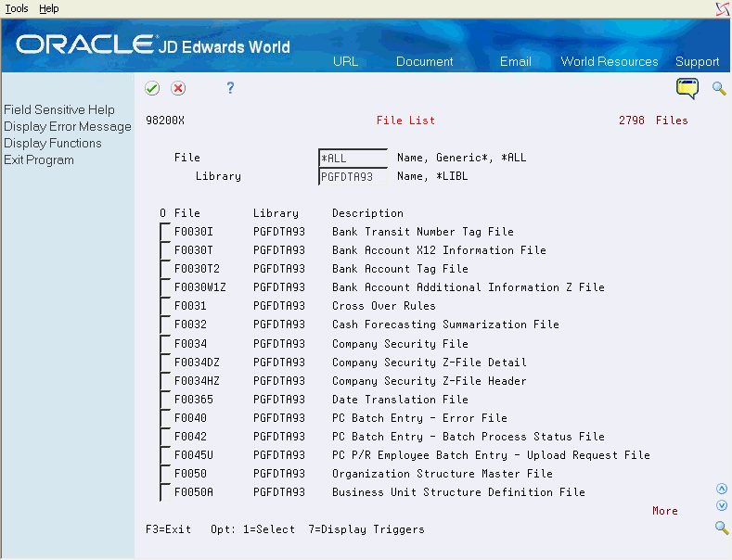Click option field for F0032 row

tap(165, 325)
